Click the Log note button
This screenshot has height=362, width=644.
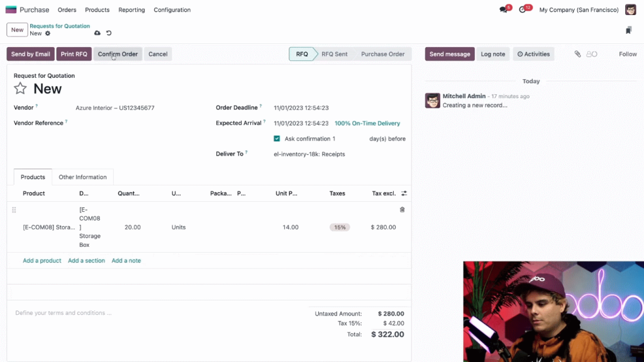click(493, 54)
